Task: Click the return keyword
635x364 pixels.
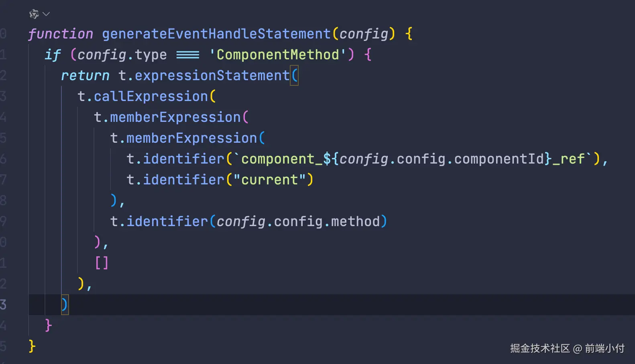Action: coord(85,75)
